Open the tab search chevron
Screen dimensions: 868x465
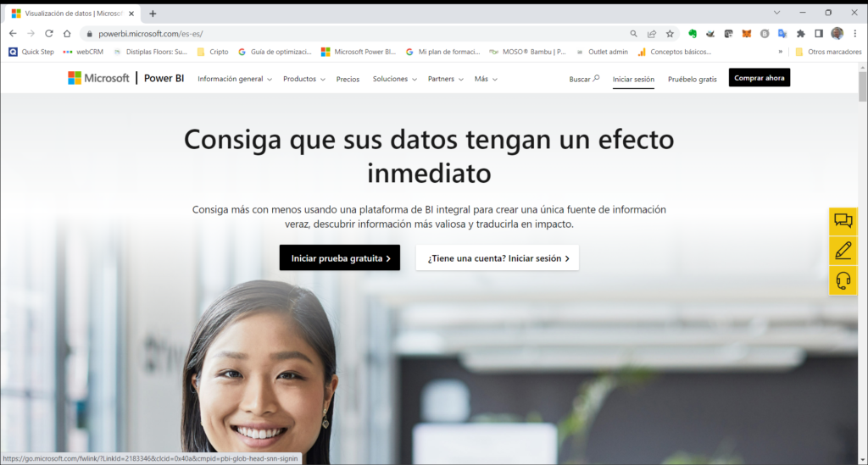coord(777,13)
